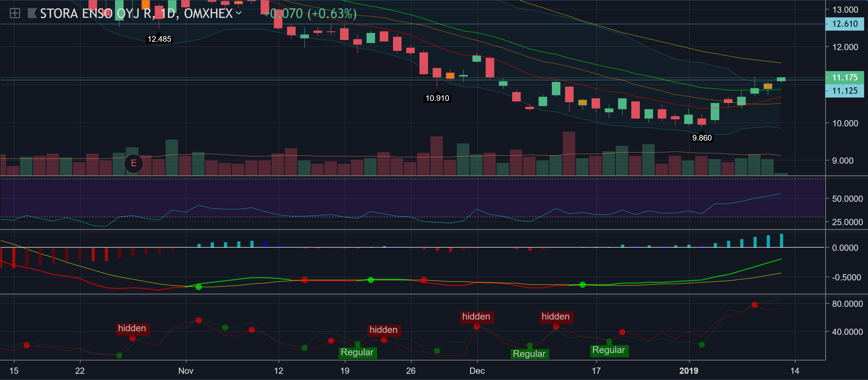Click the 10.910 low price marker
Screen dimensions: 868x380
click(x=437, y=98)
